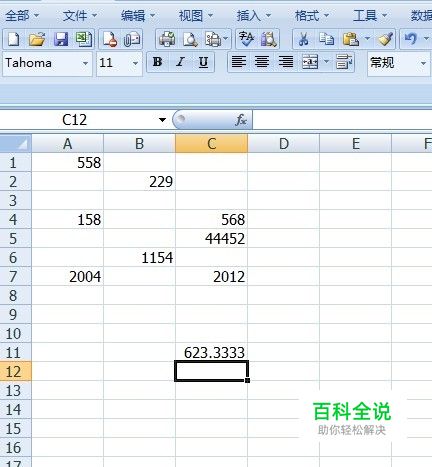The image size is (432, 467).
Task: Save the workbook with the floppy disk icon
Action: pyautogui.click(x=61, y=39)
